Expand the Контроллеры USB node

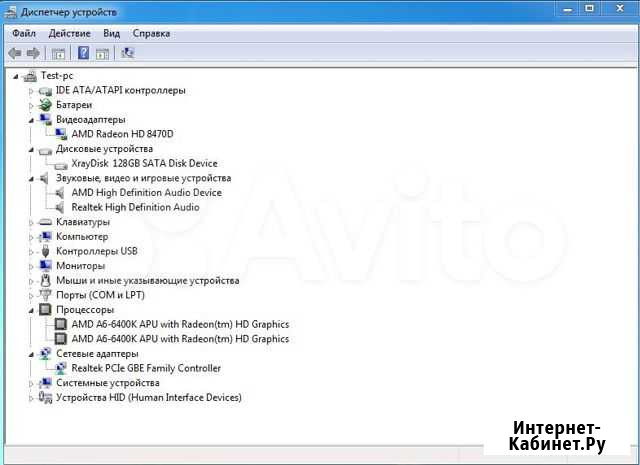[31, 251]
